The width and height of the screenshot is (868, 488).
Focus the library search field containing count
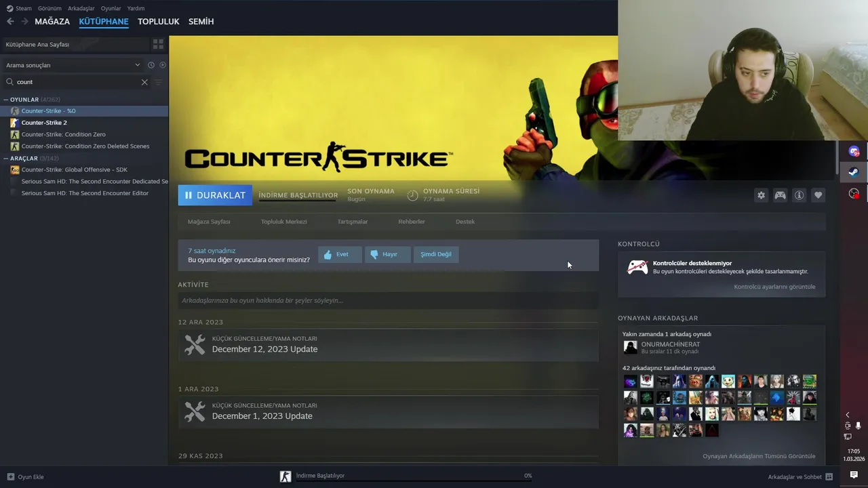(76, 82)
